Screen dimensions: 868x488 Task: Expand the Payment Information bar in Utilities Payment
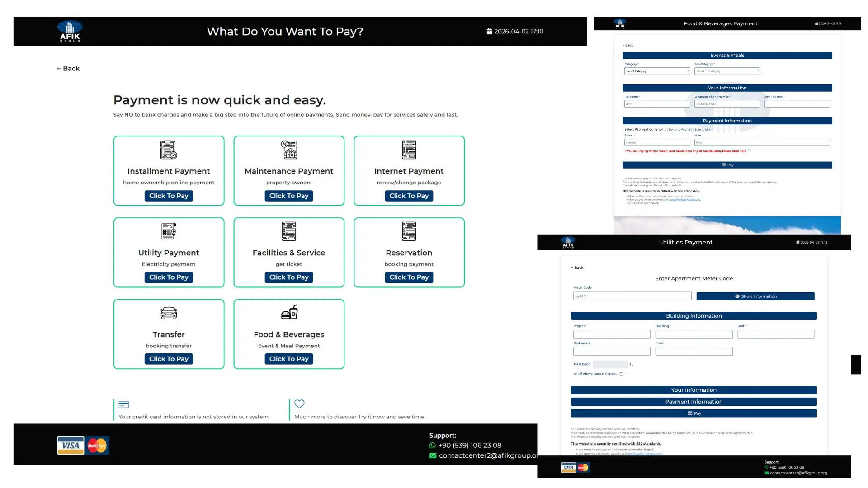tap(693, 402)
